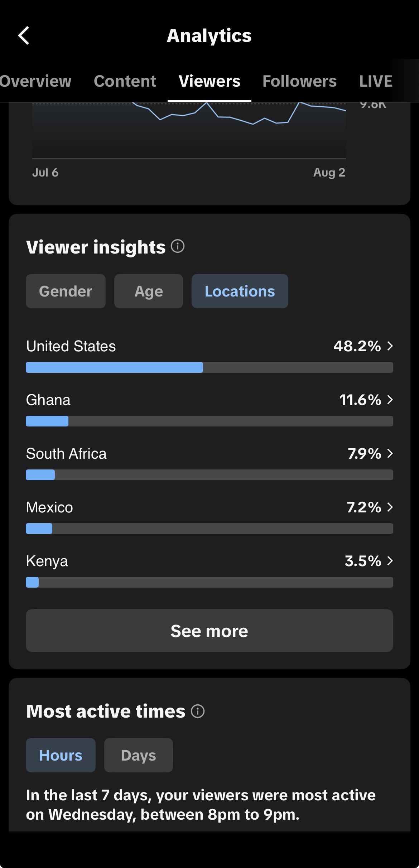
Task: Tap the See more button
Action: pos(209,631)
